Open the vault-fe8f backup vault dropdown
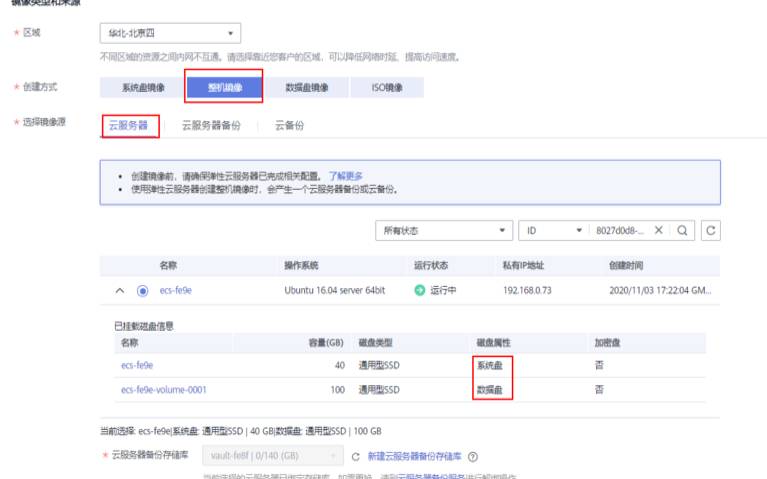This screenshot has width=767, height=479. click(273, 456)
